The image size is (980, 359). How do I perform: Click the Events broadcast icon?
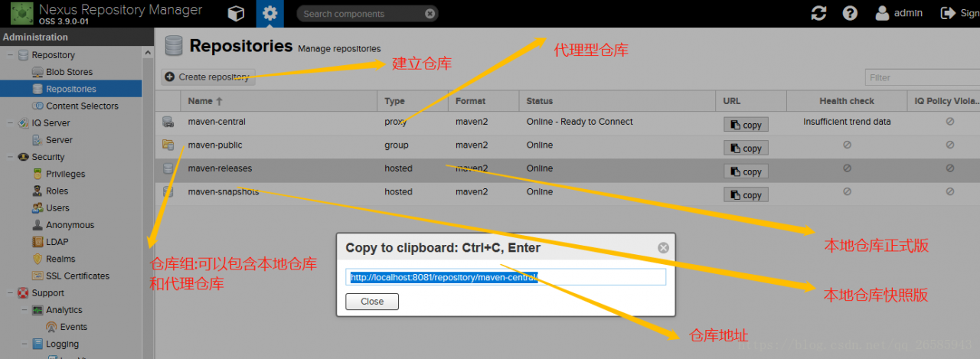[x=52, y=327]
